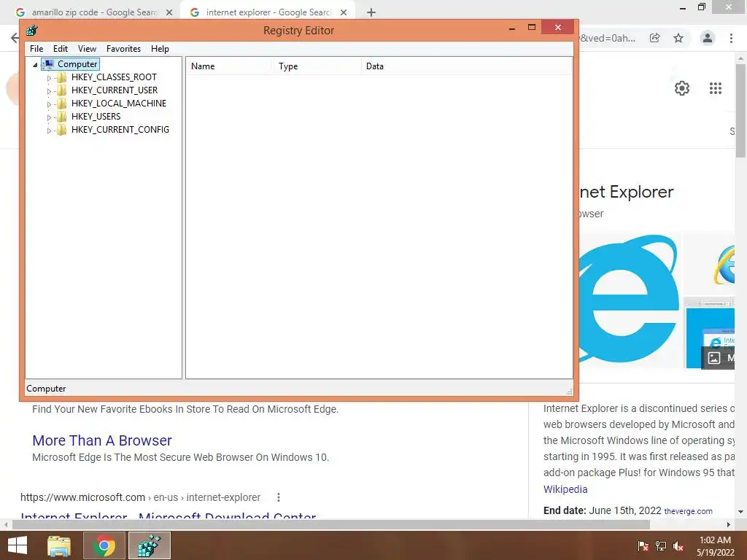
Task: Click the Name column header
Action: (x=228, y=66)
